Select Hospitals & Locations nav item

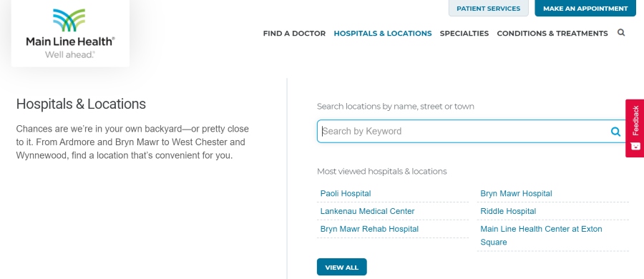coord(382,34)
